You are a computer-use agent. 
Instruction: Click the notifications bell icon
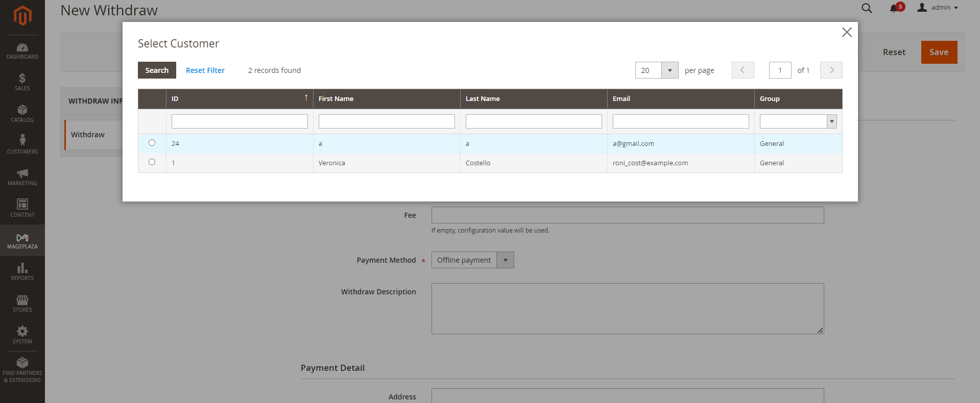click(894, 8)
